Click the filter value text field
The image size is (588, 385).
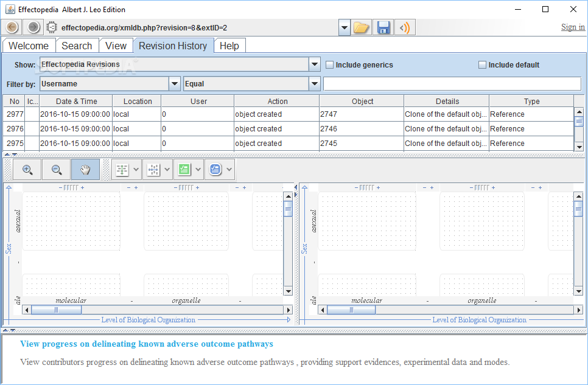coord(452,83)
